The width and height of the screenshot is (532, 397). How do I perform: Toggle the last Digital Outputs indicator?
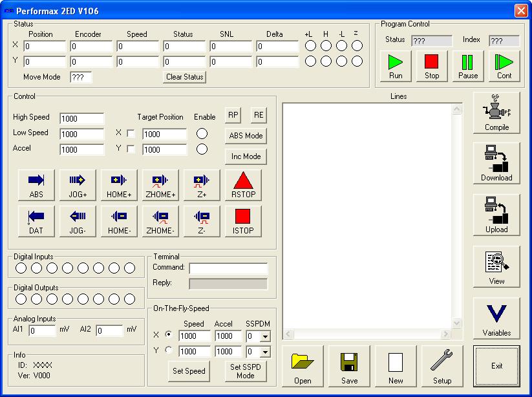coord(130,299)
